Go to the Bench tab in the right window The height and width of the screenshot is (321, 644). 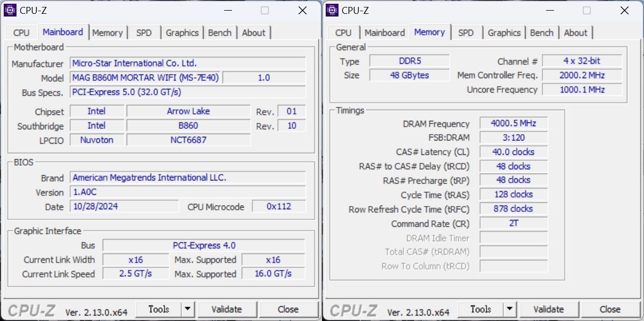[x=542, y=32]
